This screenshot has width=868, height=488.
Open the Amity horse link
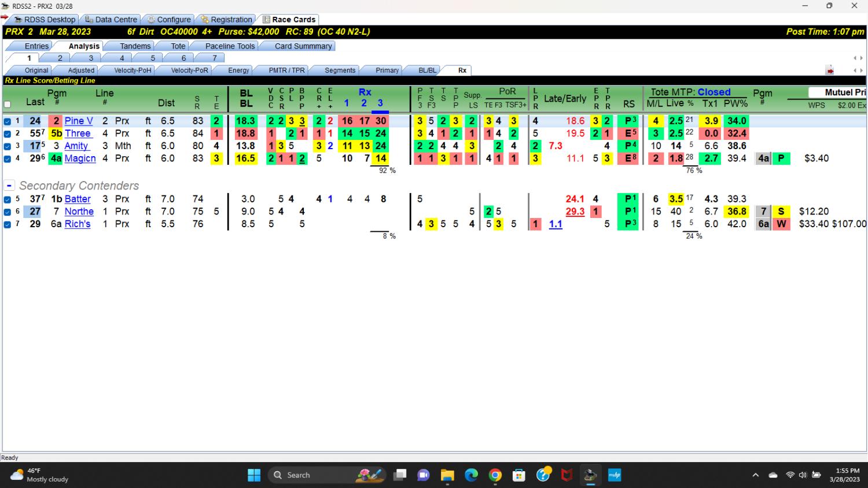76,146
